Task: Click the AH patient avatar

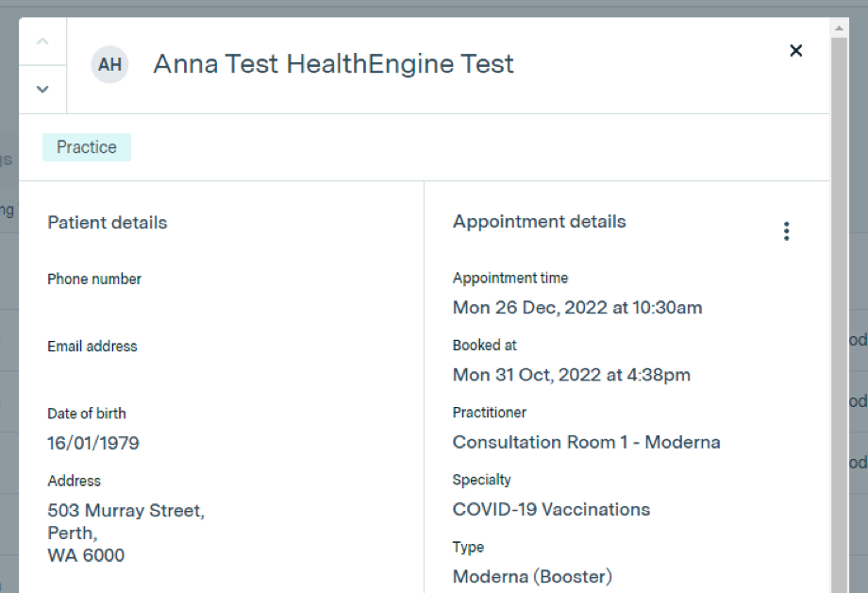Action: pyautogui.click(x=109, y=65)
